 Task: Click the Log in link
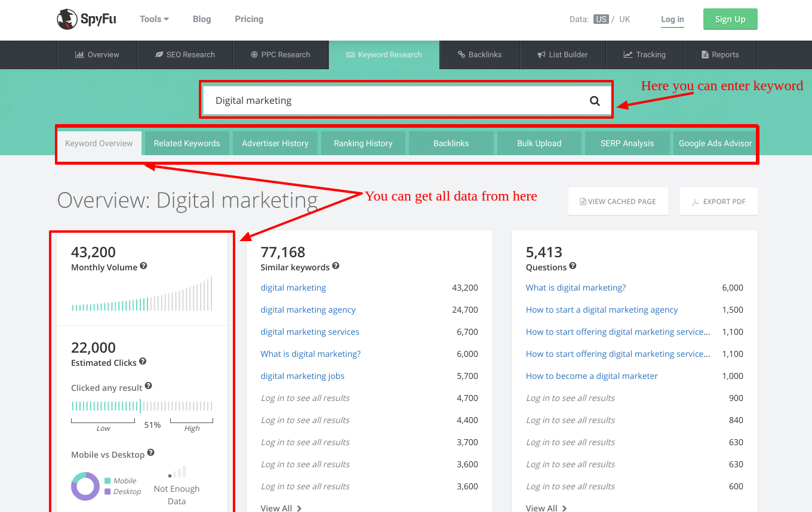(x=672, y=19)
